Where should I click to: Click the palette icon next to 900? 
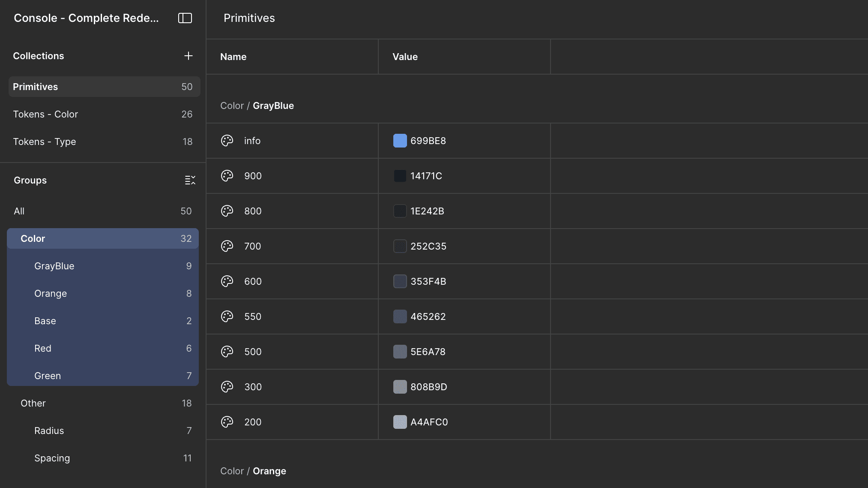227,176
